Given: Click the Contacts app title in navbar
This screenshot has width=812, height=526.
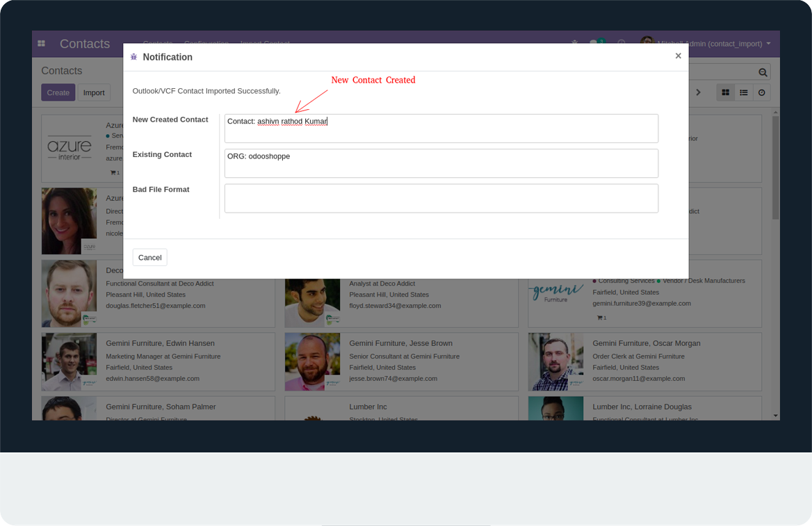Looking at the screenshot, I should 85,44.
